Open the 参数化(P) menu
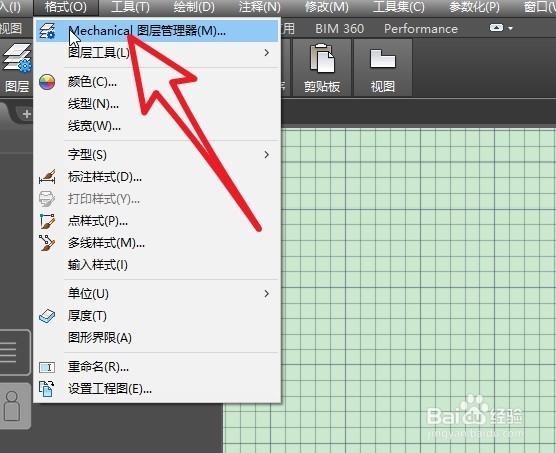The height and width of the screenshot is (453, 556). [x=474, y=7]
